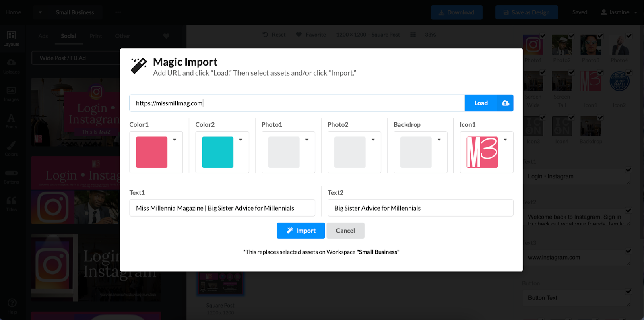The height and width of the screenshot is (320, 644).
Task: Open Help in left sidebar
Action: [x=12, y=306]
